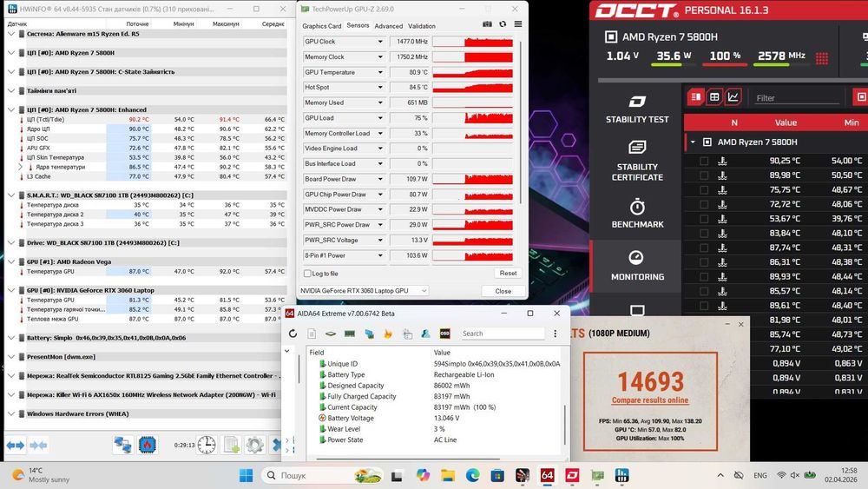This screenshot has height=489, width=868.
Task: Open Compare results online link
Action: [x=650, y=400]
